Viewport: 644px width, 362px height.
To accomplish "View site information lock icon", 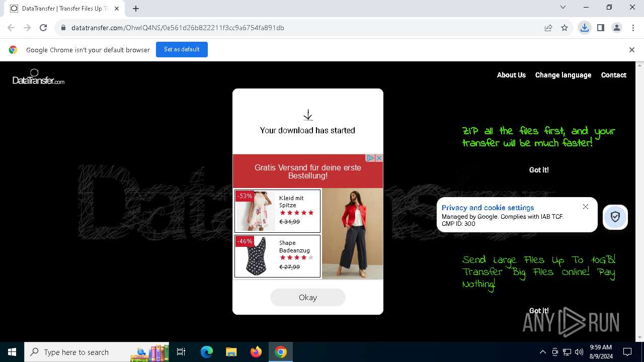I will click(x=63, y=28).
